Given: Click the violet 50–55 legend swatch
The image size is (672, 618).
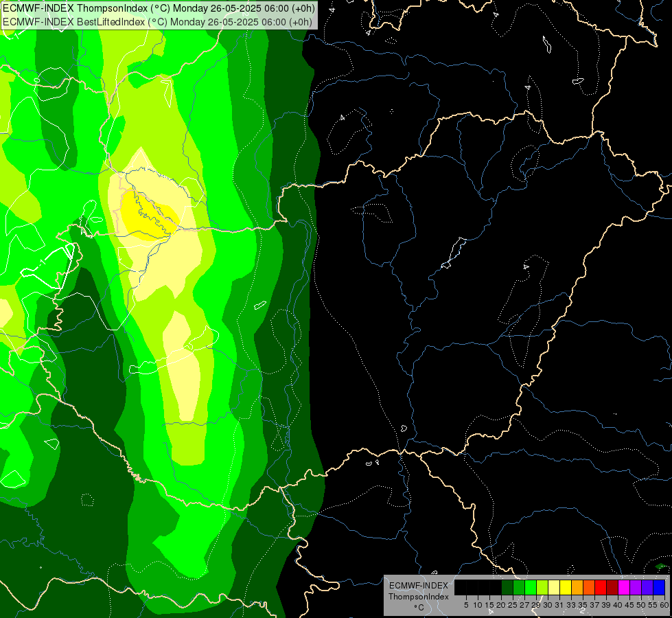Looking at the screenshot, I should (647, 587).
